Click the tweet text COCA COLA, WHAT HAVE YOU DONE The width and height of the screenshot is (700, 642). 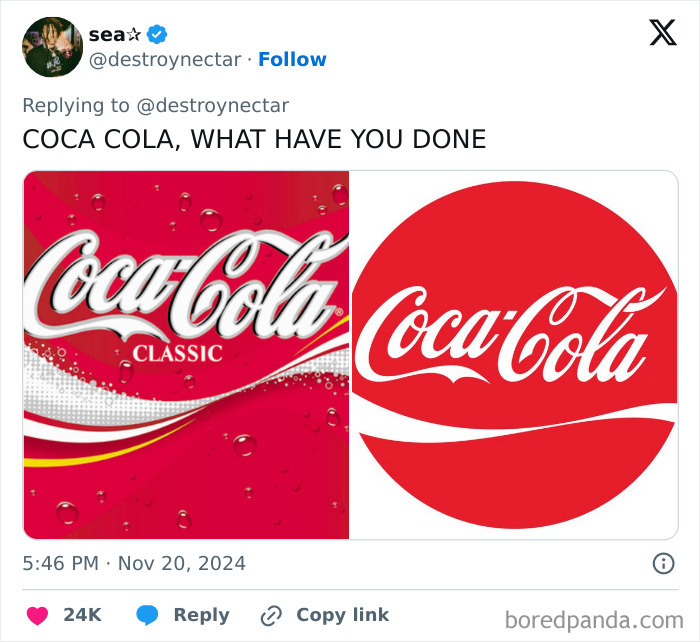(x=254, y=139)
